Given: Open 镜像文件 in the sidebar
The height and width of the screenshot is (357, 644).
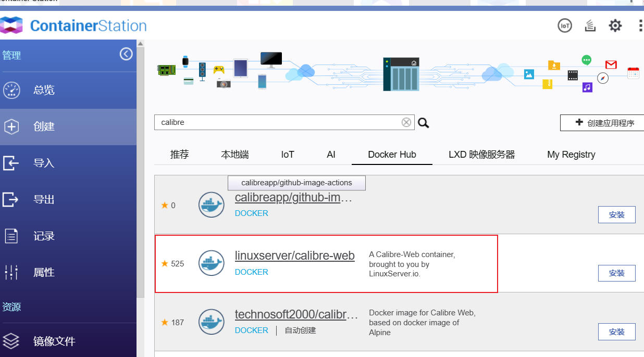Looking at the screenshot, I should click(68, 341).
